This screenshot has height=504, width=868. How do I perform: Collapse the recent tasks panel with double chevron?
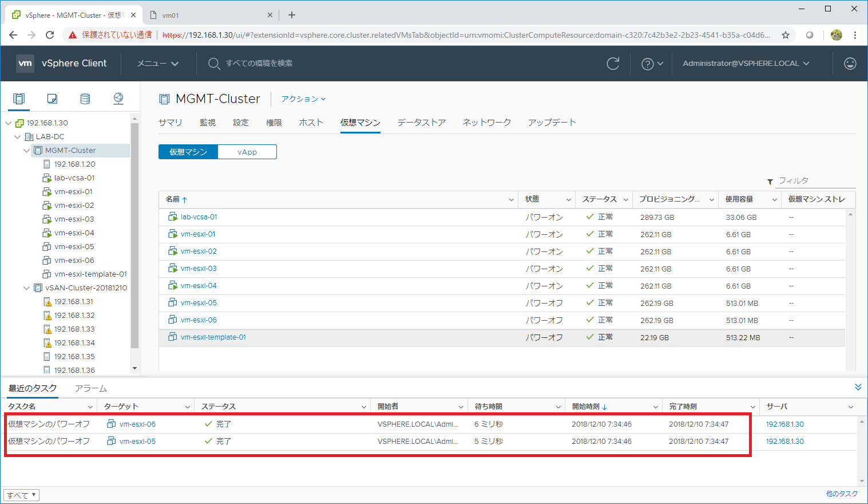point(858,387)
